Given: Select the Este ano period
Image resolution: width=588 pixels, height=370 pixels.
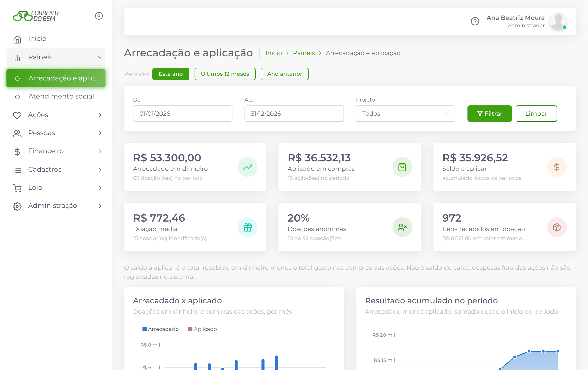Looking at the screenshot, I should click(171, 74).
